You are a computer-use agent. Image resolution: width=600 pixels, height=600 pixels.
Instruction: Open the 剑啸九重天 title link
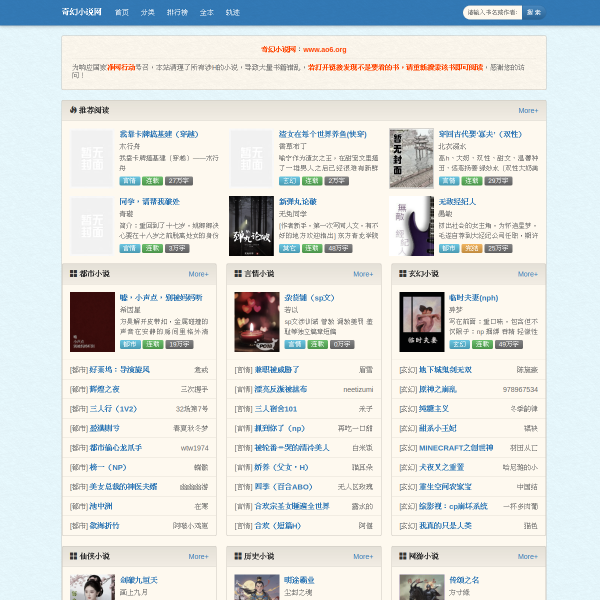pyautogui.click(x=139, y=580)
